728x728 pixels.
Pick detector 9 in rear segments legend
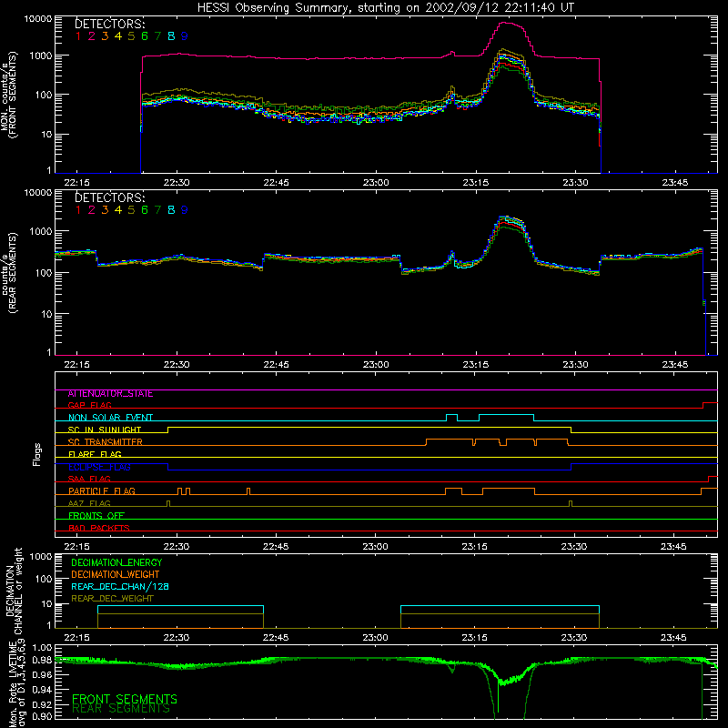pyautogui.click(x=185, y=210)
